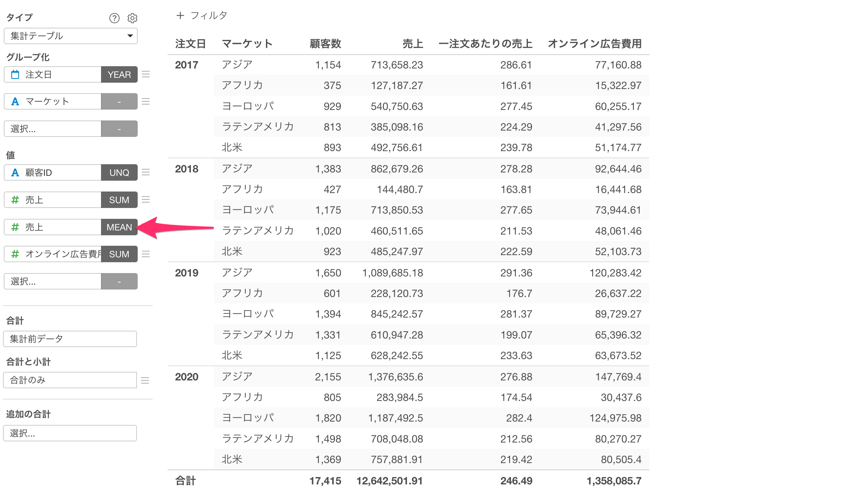This screenshot has width=868, height=493.
Task: Click the 一注文あたりの売上 column header
Action: pyautogui.click(x=485, y=44)
